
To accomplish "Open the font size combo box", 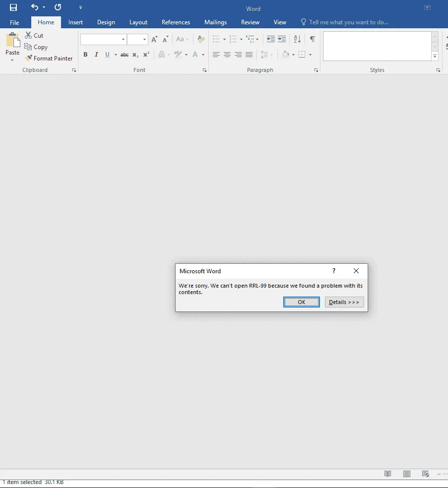I will click(137, 39).
